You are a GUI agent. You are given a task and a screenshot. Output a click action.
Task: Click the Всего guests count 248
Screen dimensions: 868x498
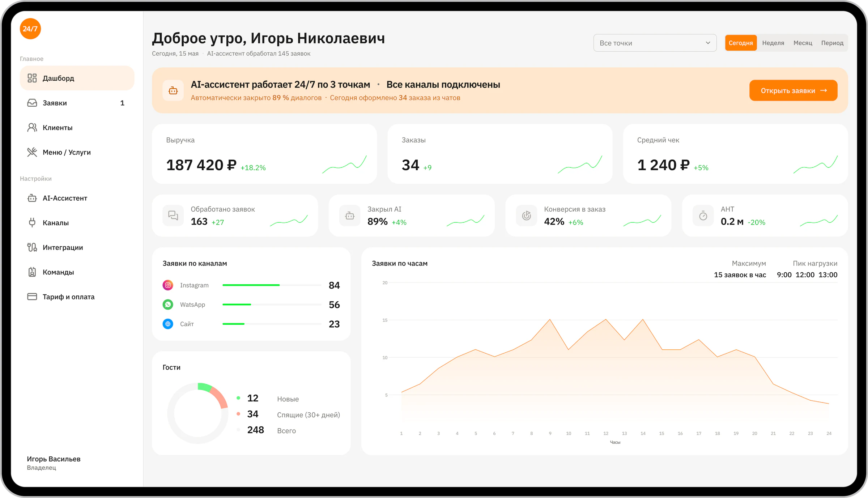tap(256, 430)
